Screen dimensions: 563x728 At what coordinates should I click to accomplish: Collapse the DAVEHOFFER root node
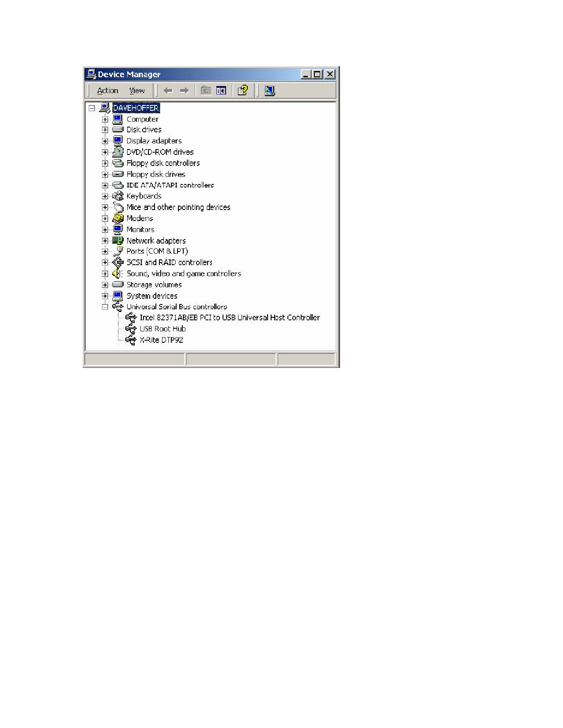coord(92,108)
